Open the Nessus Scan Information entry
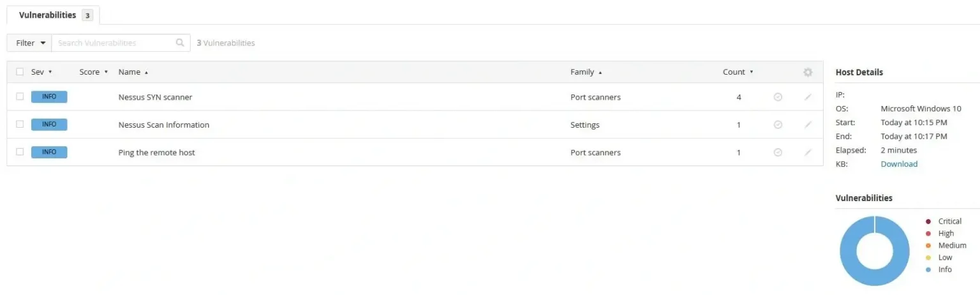This screenshot has height=295, width=980. (164, 125)
